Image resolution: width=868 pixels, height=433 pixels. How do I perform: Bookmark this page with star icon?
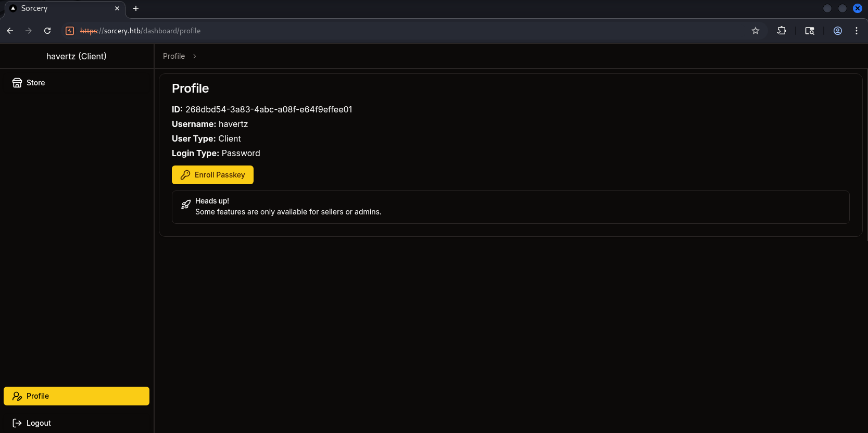pos(756,31)
